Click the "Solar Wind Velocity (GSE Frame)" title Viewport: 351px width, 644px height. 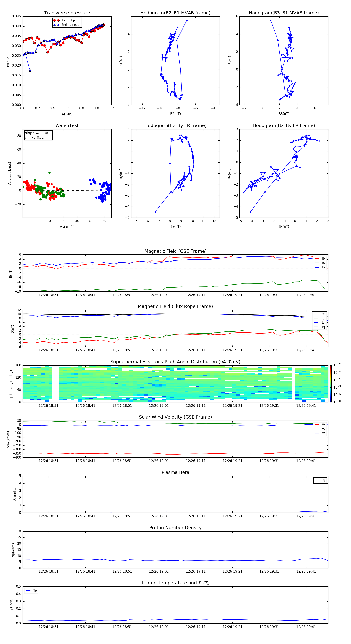[175, 417]
